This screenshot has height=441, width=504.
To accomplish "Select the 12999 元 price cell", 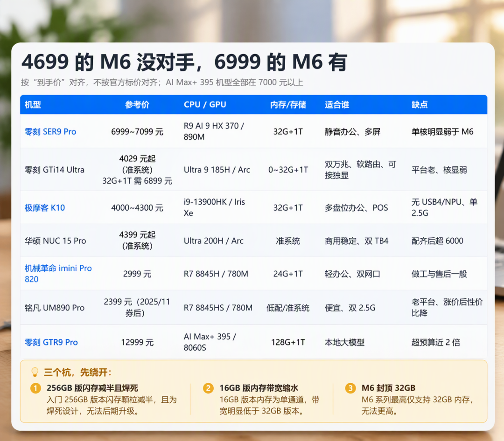I will click(137, 342).
